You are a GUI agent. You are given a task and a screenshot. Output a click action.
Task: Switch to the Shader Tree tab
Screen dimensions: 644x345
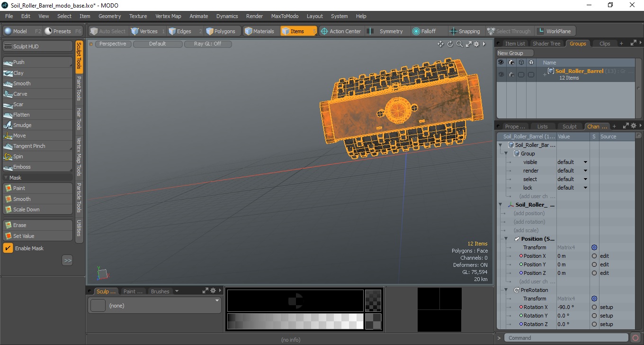click(546, 44)
